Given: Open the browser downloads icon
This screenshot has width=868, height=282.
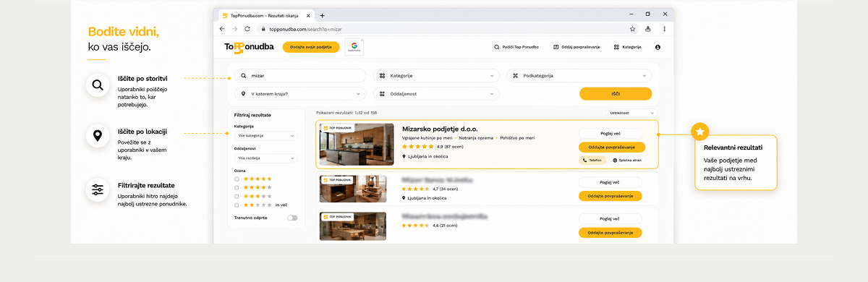Looking at the screenshot, I should (x=648, y=29).
